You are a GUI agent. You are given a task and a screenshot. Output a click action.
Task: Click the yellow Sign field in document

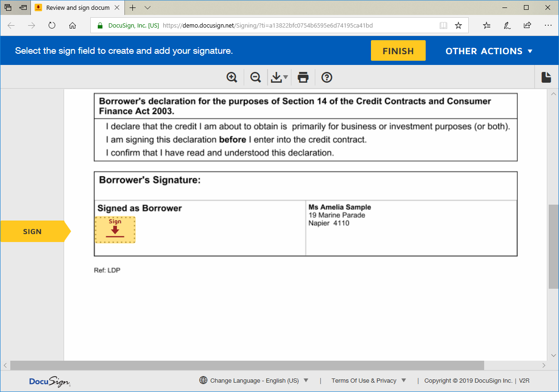pos(115,229)
